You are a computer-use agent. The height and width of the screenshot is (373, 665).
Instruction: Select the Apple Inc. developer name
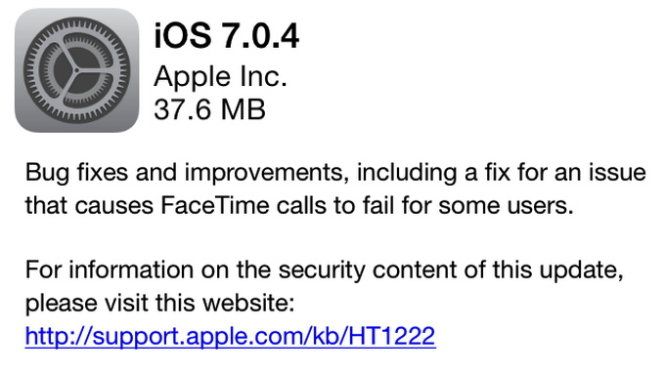coord(221,77)
